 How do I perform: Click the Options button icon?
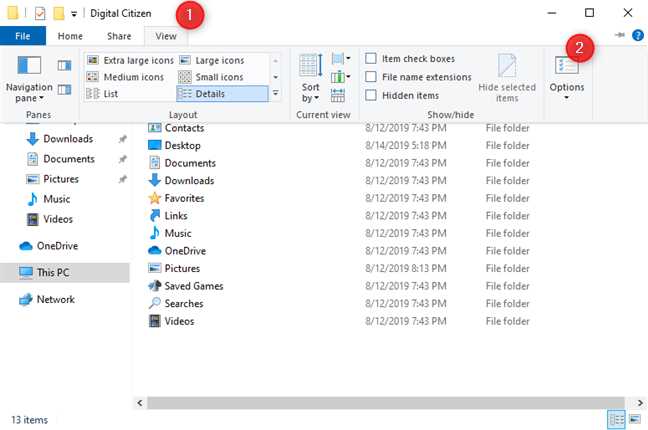coord(567,65)
